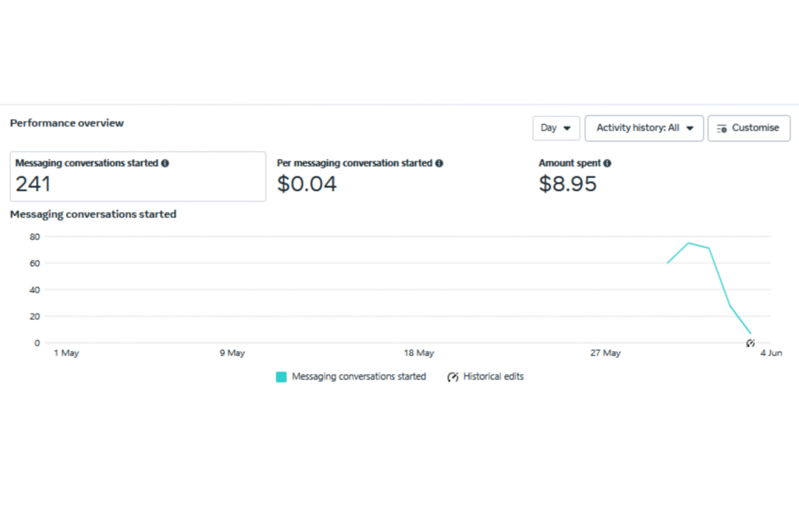Click the peak point of the chart line
799x532 pixels.
688,243
